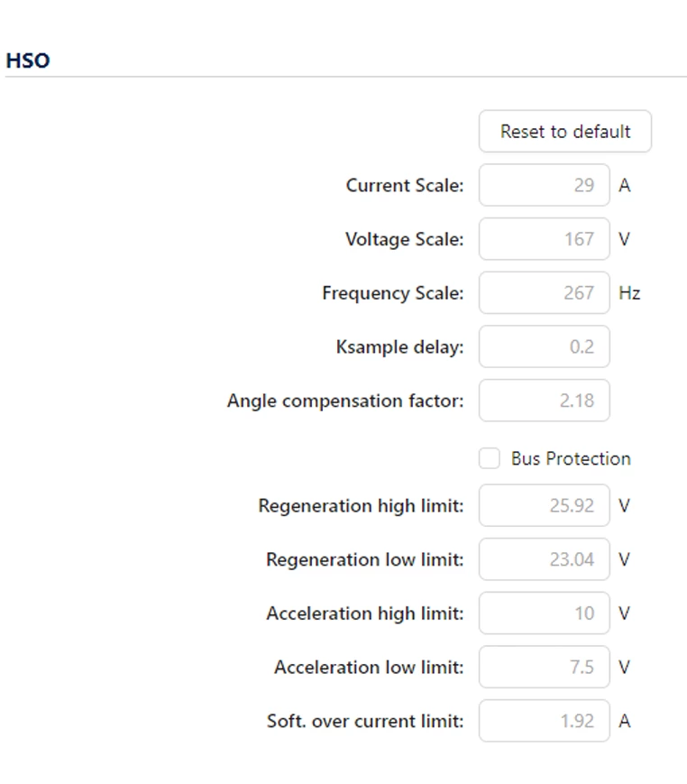This screenshot has width=687, height=784.
Task: Click the Frequency Scale label
Action: (393, 293)
